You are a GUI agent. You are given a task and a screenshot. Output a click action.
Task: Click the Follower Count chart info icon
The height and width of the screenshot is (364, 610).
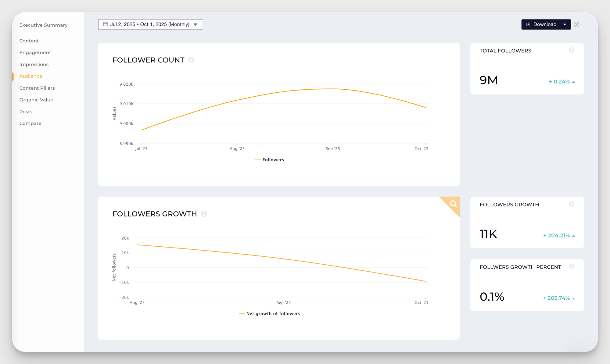click(x=191, y=60)
